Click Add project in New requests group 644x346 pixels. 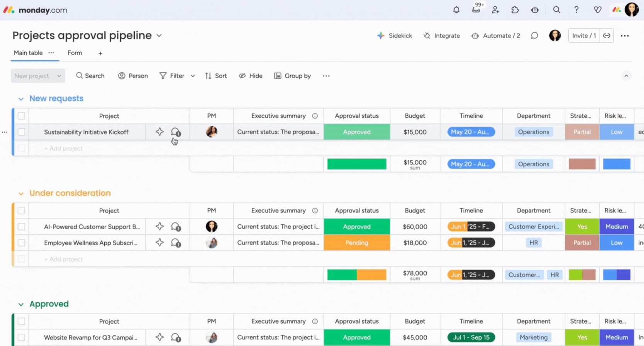(63, 148)
